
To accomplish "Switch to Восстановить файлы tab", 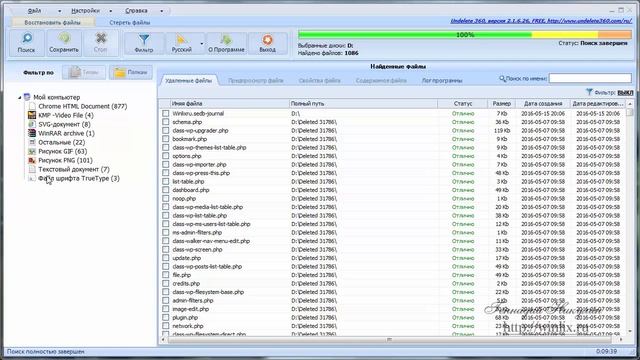I will [53, 22].
